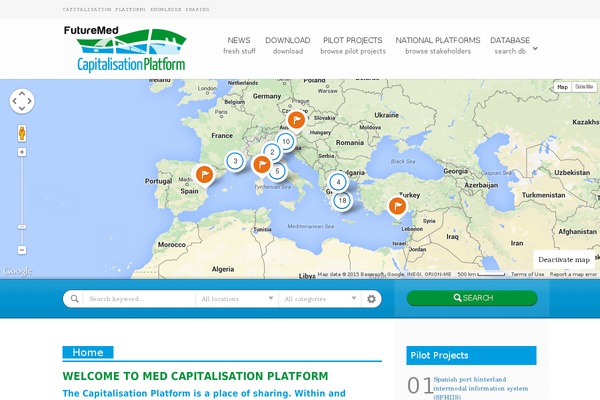Viewport: 600px width, 400px height.
Task: Open the PILOT PROJECTS menu item
Action: tap(353, 45)
